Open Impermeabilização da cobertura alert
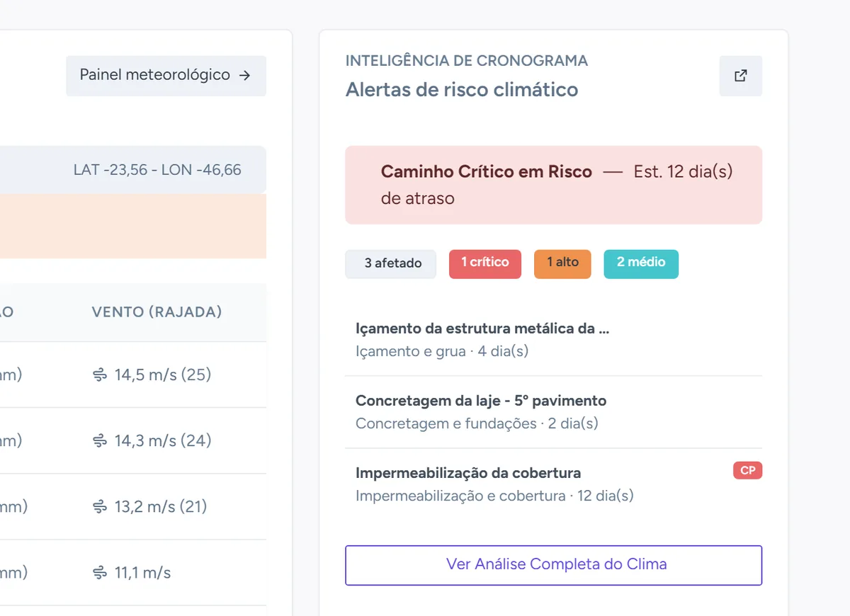The height and width of the screenshot is (616, 850). tap(554, 484)
